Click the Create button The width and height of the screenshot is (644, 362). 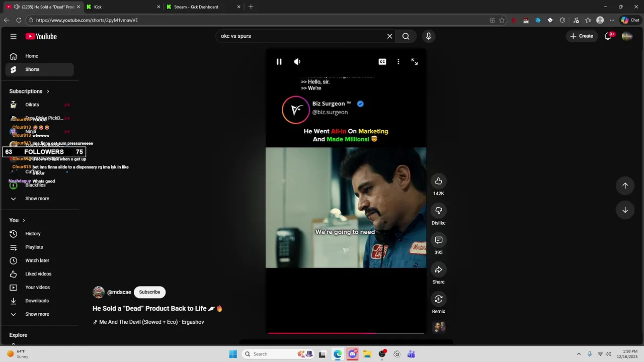[582, 36]
